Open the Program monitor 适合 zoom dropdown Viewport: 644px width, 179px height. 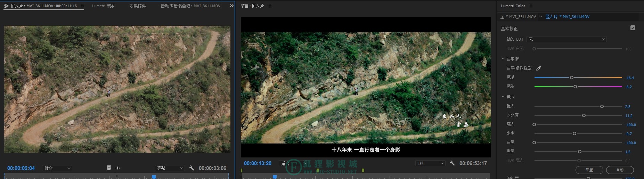tap(294, 163)
